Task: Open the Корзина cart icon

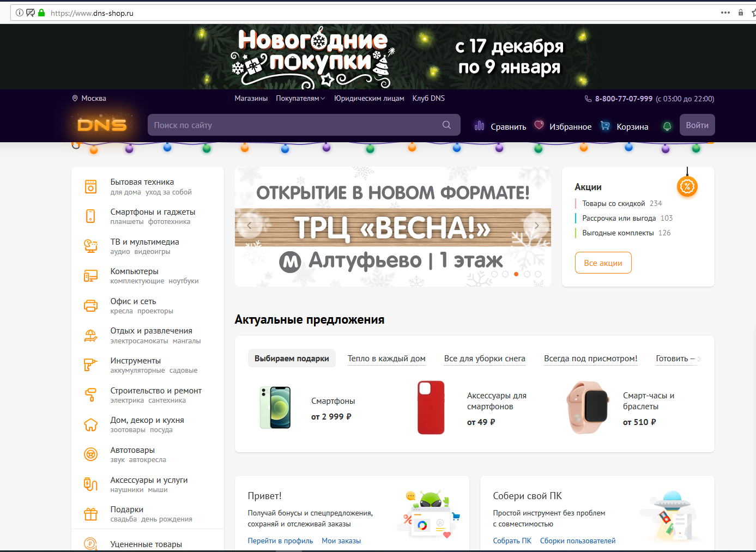Action: (x=605, y=125)
